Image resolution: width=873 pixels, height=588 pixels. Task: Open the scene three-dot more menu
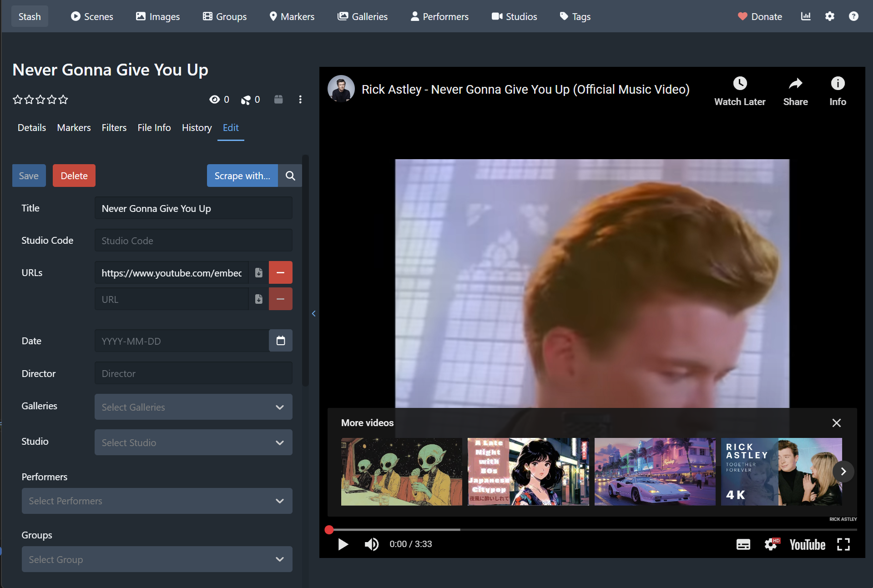point(300,99)
